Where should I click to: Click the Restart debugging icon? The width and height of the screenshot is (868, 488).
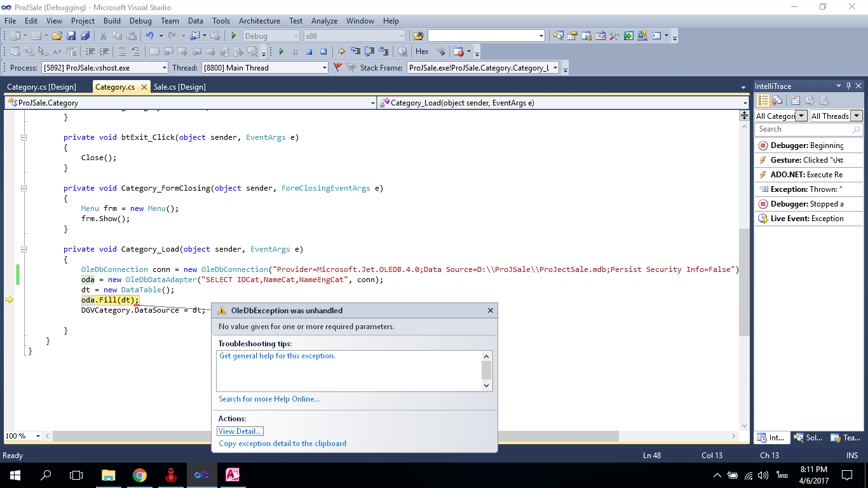point(323,51)
